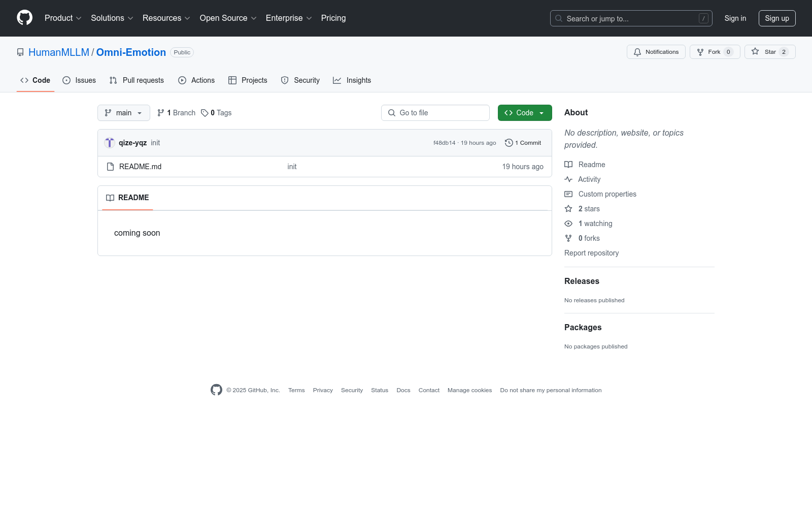The height and width of the screenshot is (508, 812).
Task: Click the coming soon README text
Action: [137, 233]
